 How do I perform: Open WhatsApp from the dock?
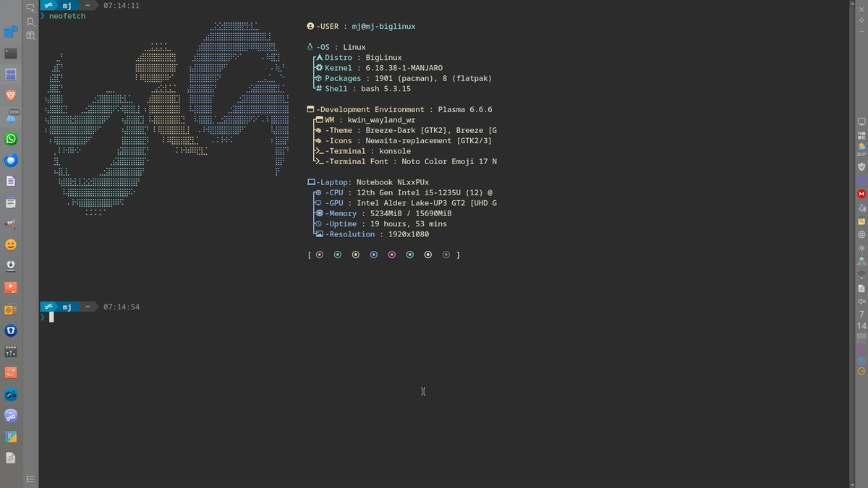pos(11,138)
